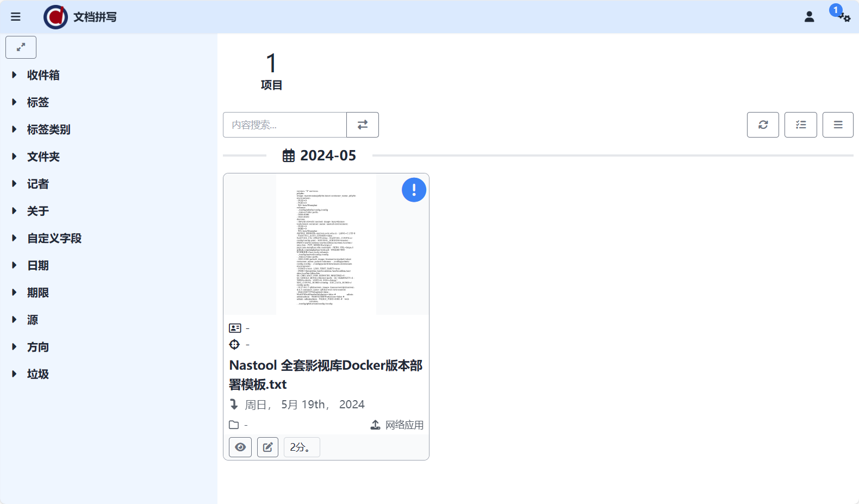Click the expand arrows sidebar button
Screen dimensions: 859x504
pyautogui.click(x=21, y=47)
